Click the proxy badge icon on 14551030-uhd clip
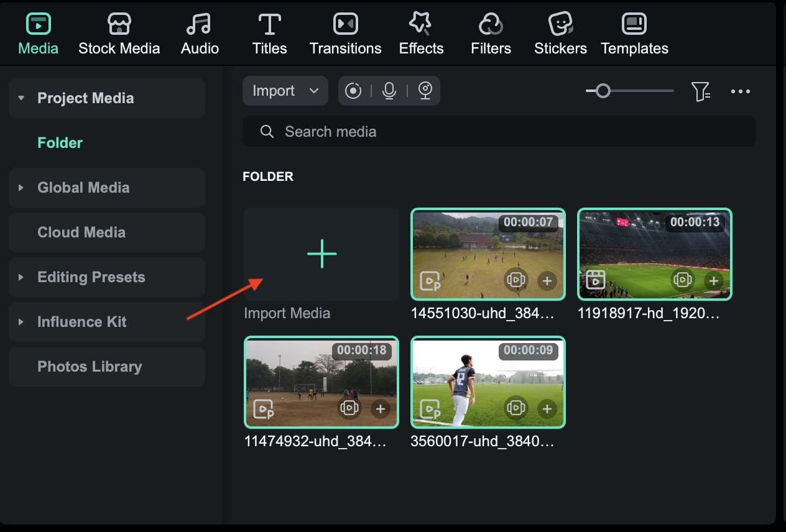 point(430,282)
